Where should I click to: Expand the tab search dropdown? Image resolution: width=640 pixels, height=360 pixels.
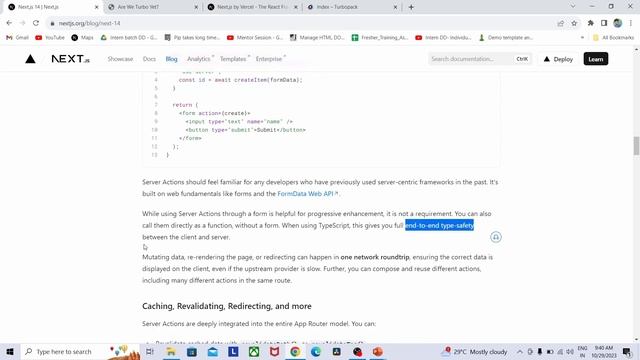(x=573, y=7)
